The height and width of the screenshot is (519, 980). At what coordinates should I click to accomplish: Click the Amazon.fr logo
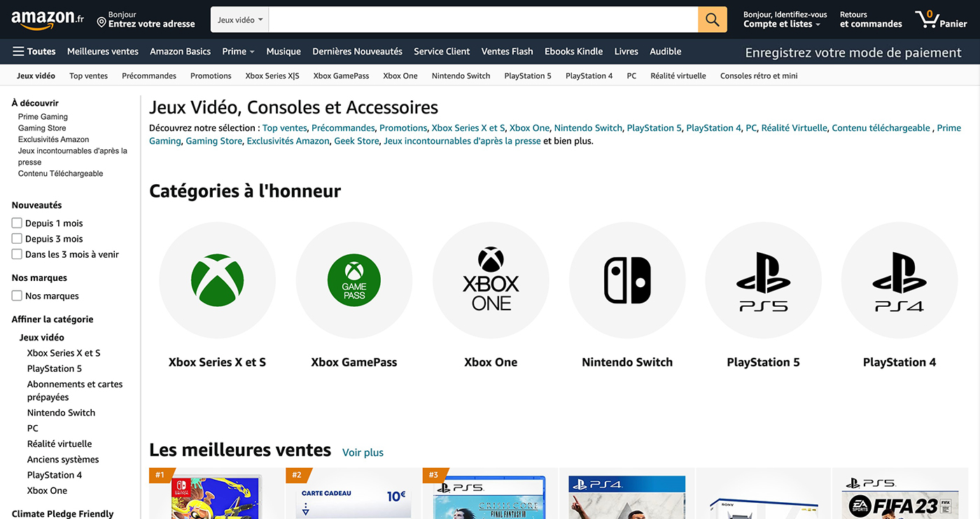pyautogui.click(x=48, y=20)
